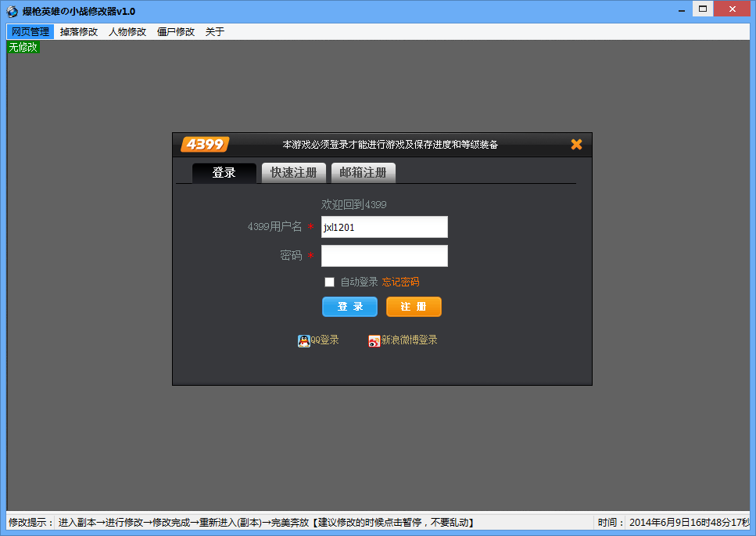Image resolution: width=756 pixels, height=536 pixels.
Task: Open the 人物修改 menu
Action: click(x=127, y=32)
